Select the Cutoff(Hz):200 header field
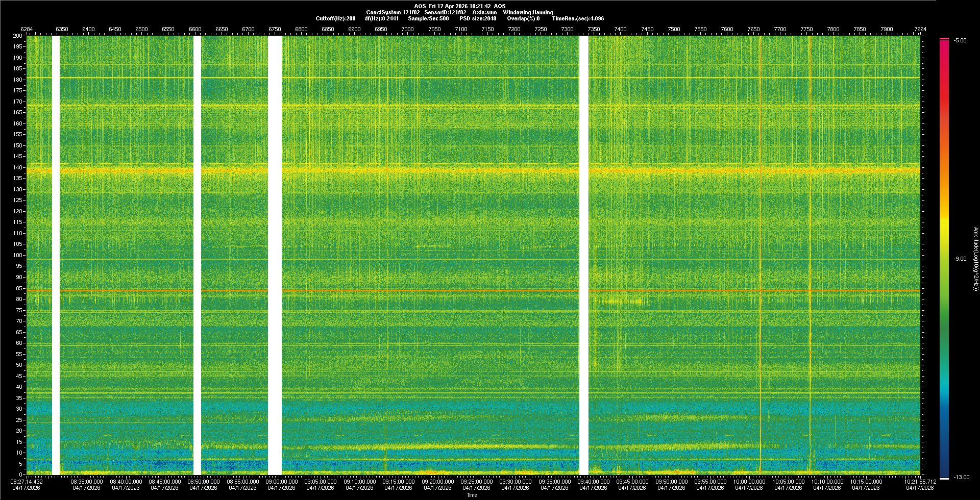This screenshot has width=980, height=500. click(x=335, y=19)
